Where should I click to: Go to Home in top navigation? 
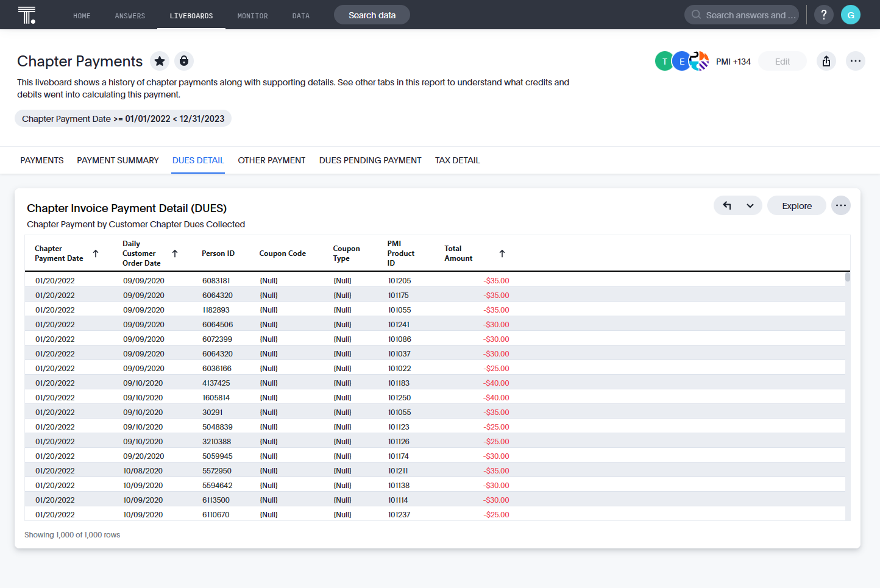[x=82, y=16]
